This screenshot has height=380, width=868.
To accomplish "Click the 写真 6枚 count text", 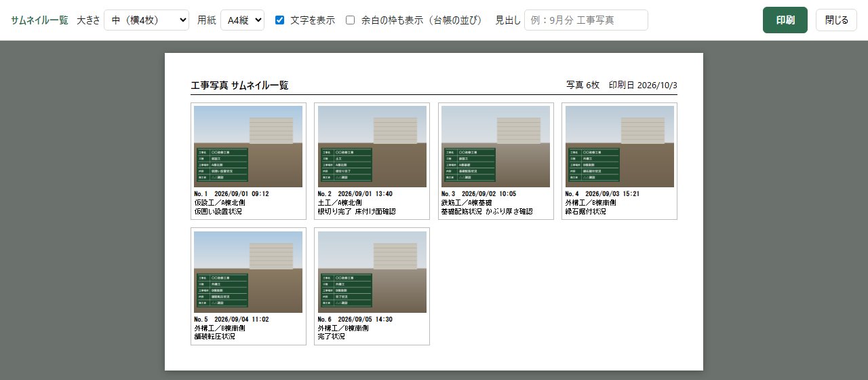I will [583, 85].
